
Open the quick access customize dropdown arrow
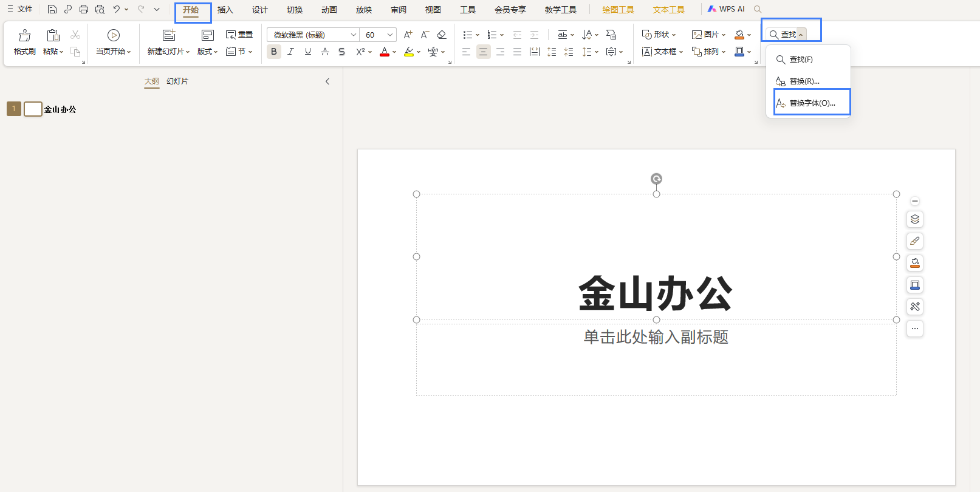[x=157, y=9]
